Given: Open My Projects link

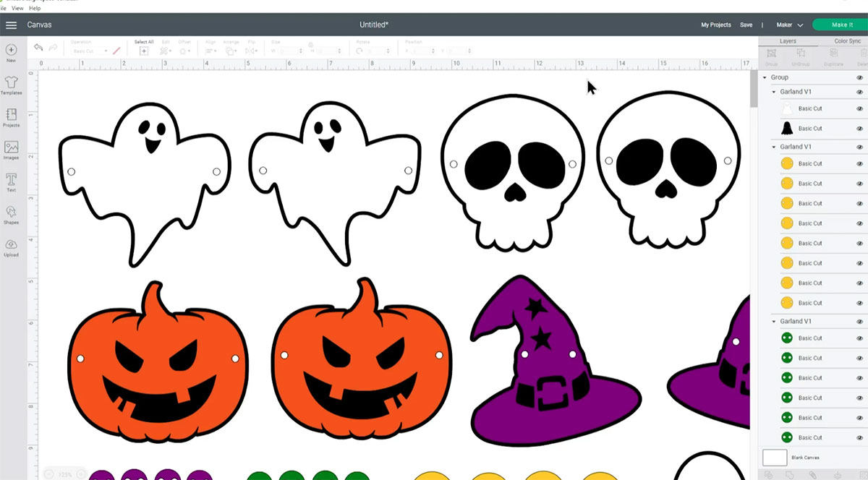Looking at the screenshot, I should pos(715,25).
